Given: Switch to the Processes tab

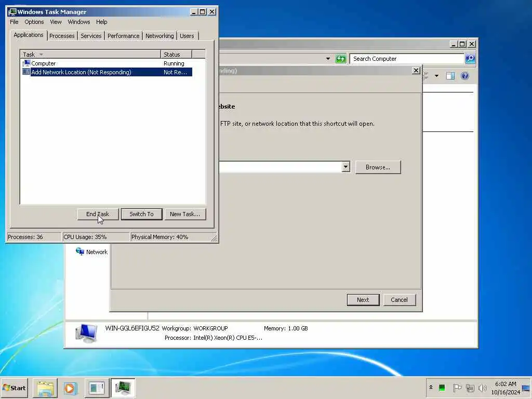Looking at the screenshot, I should (62, 36).
